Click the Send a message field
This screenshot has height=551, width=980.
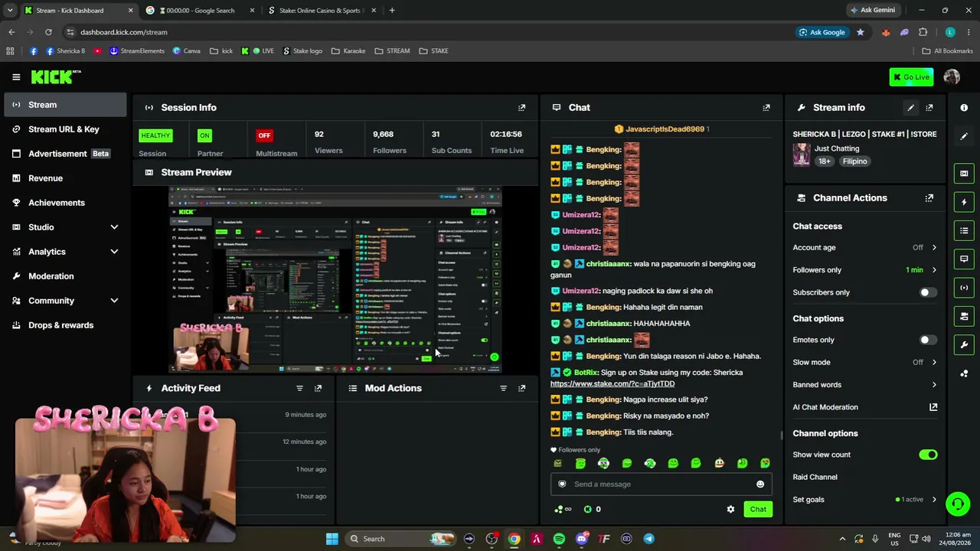coord(661,484)
